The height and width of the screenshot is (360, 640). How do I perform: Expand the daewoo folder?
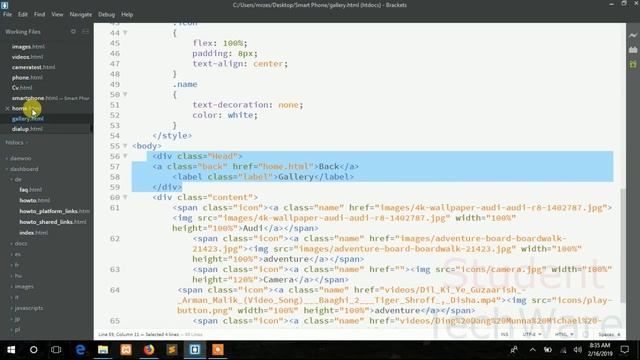[20, 158]
